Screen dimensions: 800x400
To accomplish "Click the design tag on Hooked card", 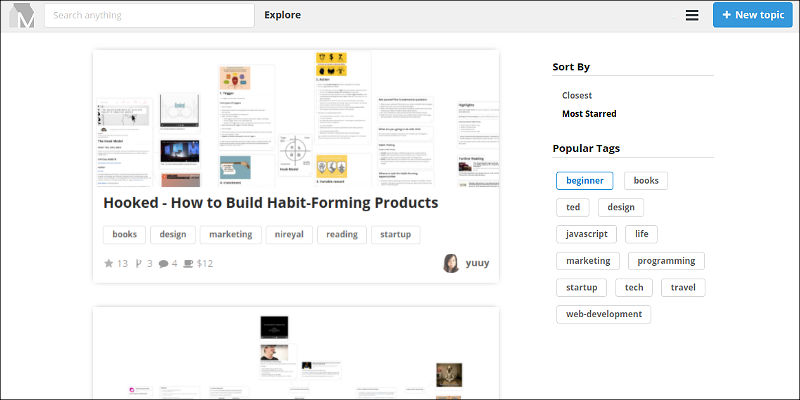I will coord(173,235).
